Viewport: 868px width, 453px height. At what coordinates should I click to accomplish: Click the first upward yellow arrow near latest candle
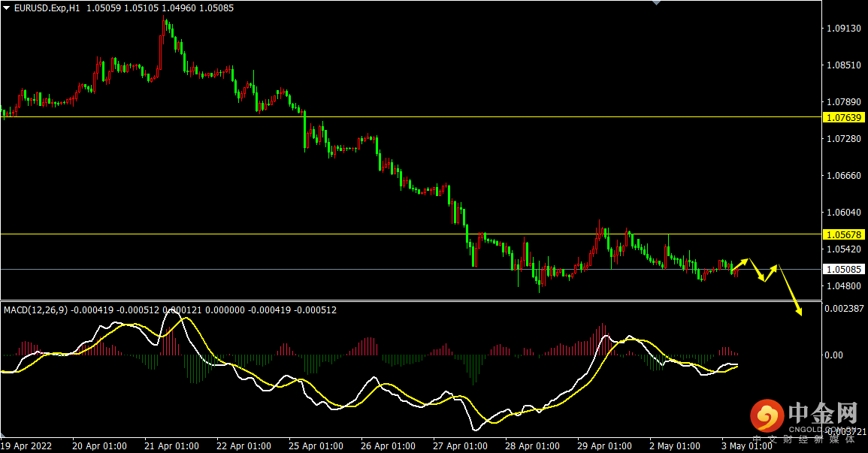click(740, 264)
